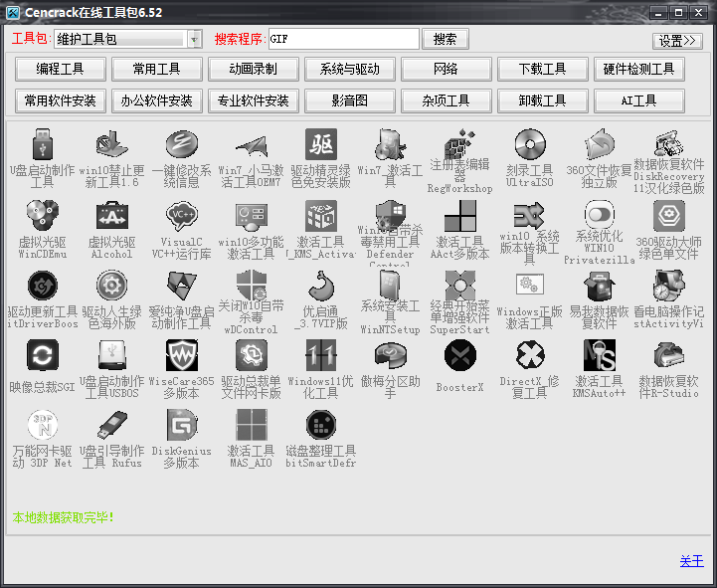Open win10多功能激活工具

251,217
